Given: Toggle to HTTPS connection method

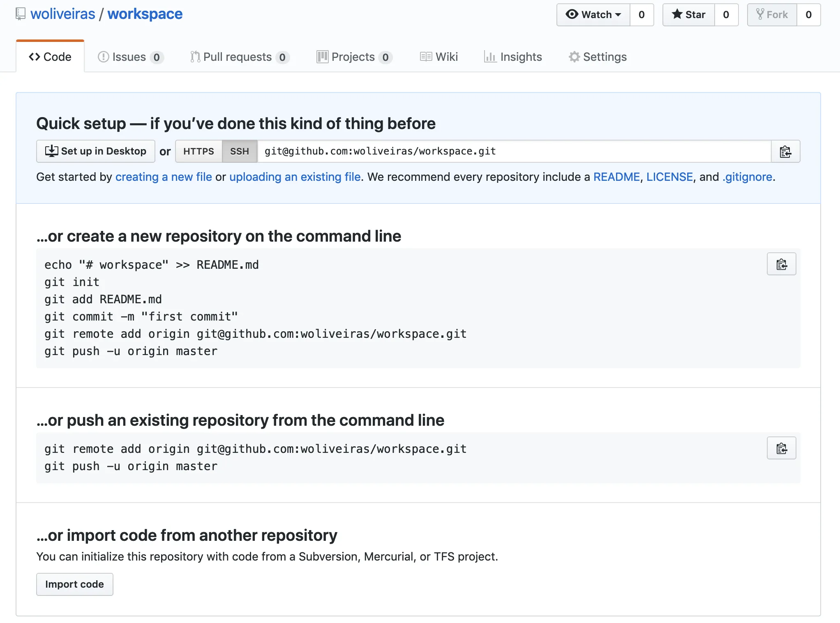Looking at the screenshot, I should pos(198,151).
